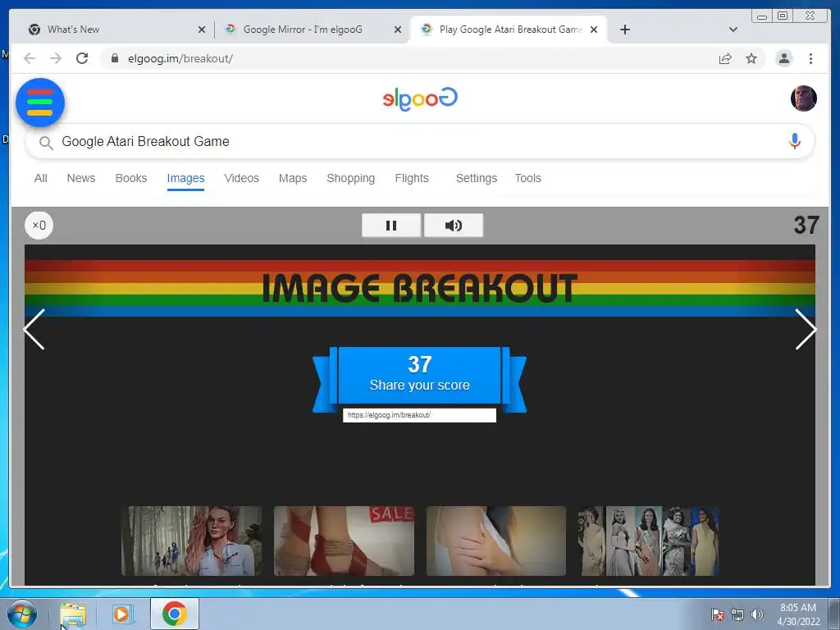Viewport: 840px width, 630px height.
Task: Close the What's New tab
Action: pyautogui.click(x=202, y=30)
